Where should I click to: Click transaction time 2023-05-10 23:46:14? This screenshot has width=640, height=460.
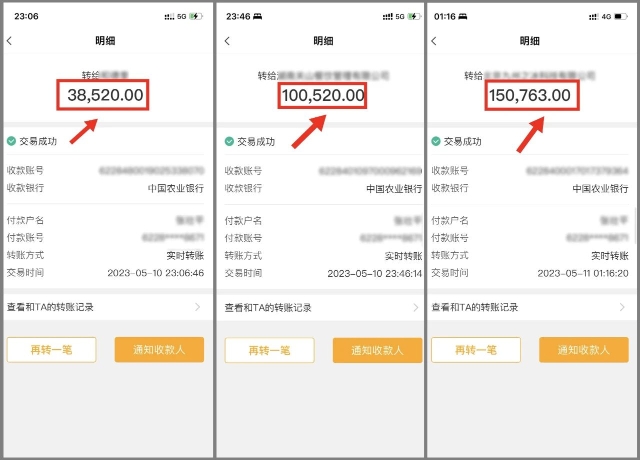pyautogui.click(x=375, y=273)
